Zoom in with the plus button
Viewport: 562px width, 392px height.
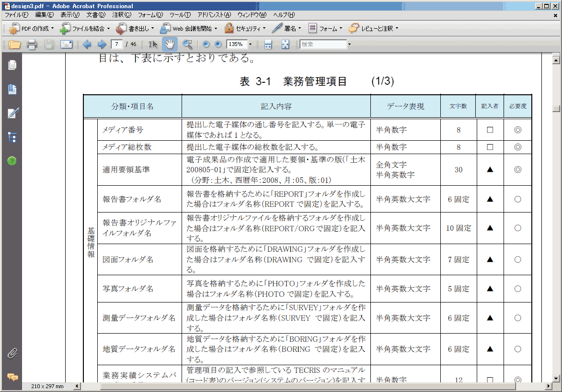(218, 45)
